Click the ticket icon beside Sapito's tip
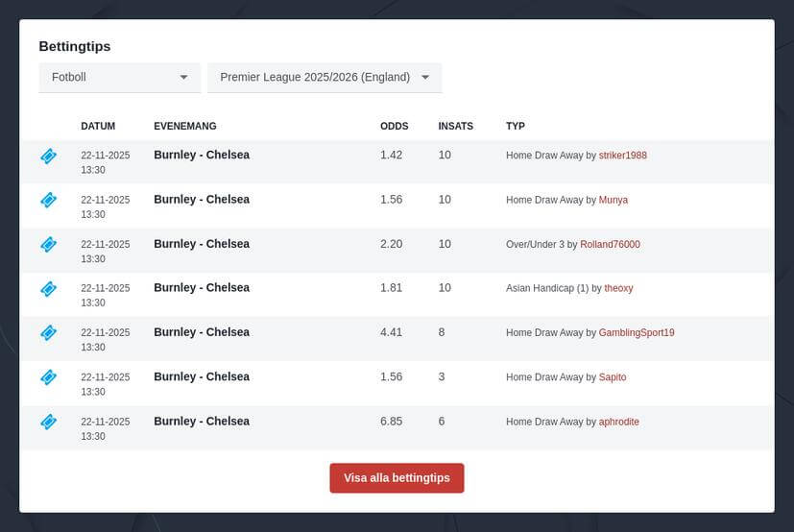 (48, 377)
